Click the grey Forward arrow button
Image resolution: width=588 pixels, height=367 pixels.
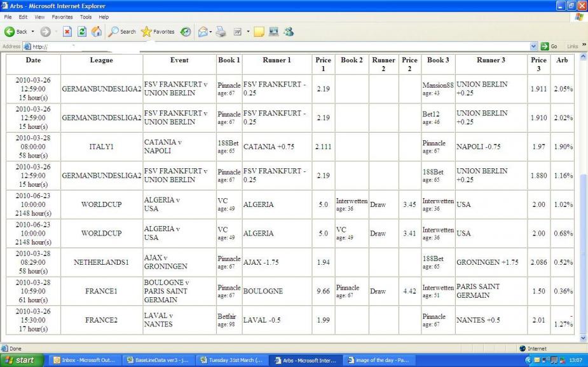[x=45, y=32]
